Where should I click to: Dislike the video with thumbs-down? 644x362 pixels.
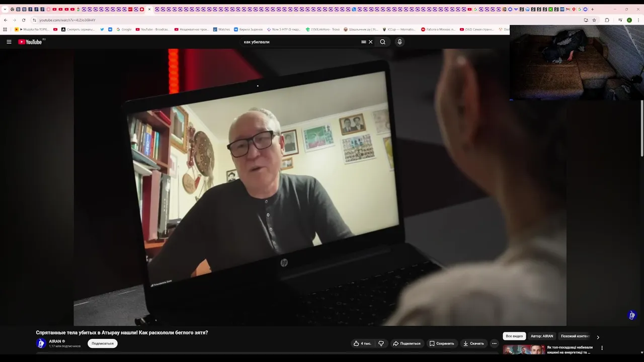[x=381, y=343]
